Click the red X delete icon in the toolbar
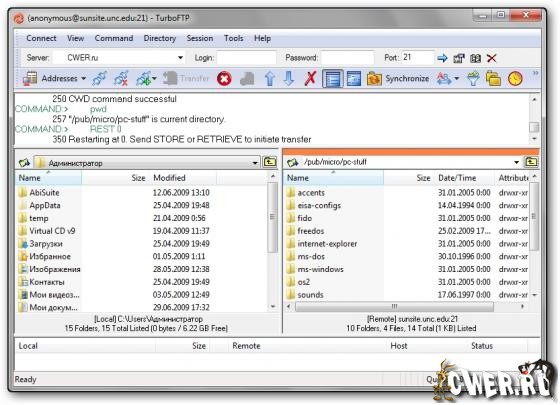This screenshot has height=405, width=560. point(311,78)
